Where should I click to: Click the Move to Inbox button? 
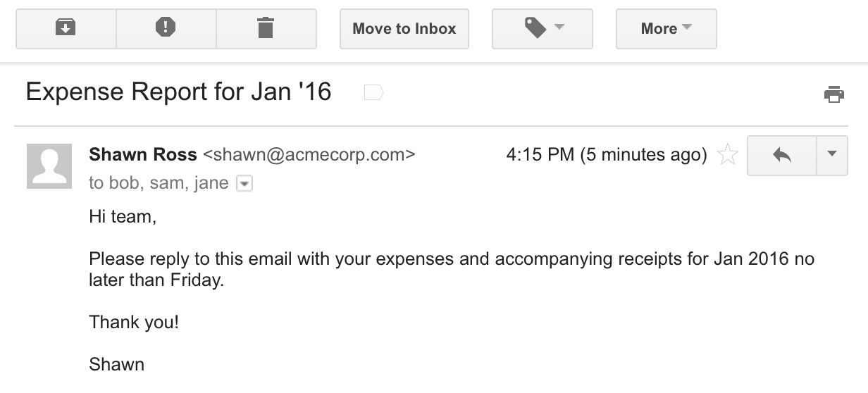coord(404,28)
